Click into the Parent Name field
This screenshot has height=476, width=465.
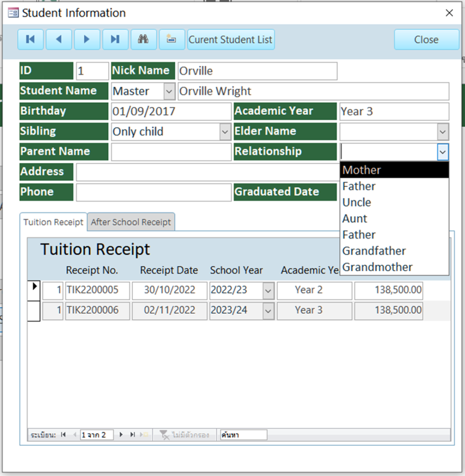[171, 152]
